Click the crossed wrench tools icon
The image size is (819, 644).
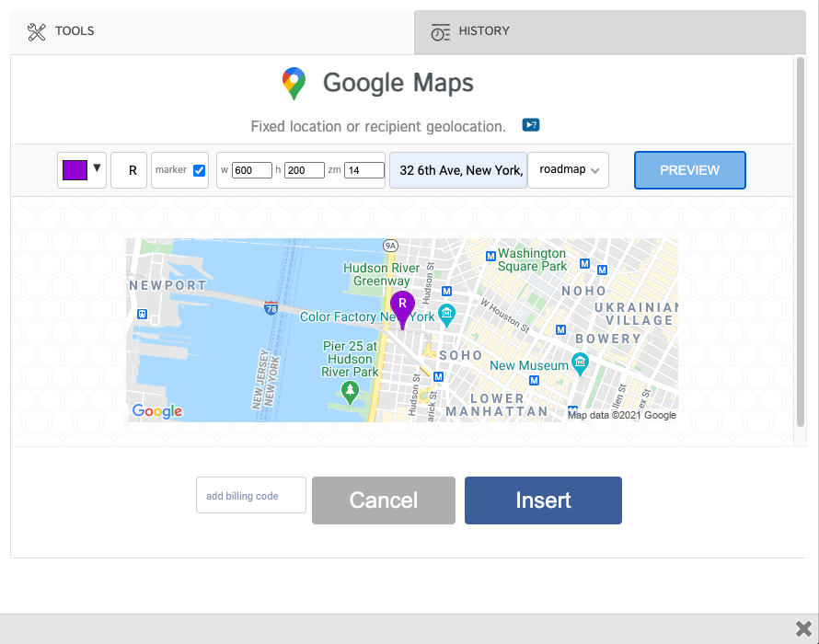pyautogui.click(x=37, y=32)
